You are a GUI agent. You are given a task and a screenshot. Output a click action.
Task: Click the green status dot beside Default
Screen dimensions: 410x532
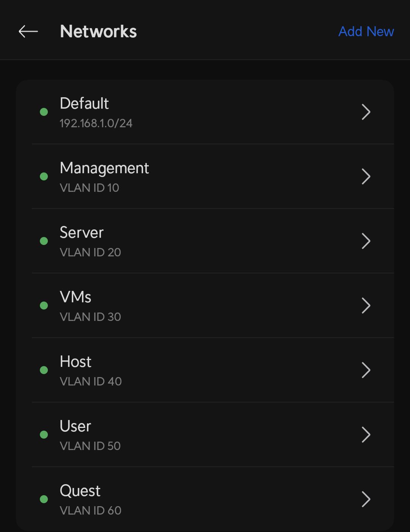(44, 112)
